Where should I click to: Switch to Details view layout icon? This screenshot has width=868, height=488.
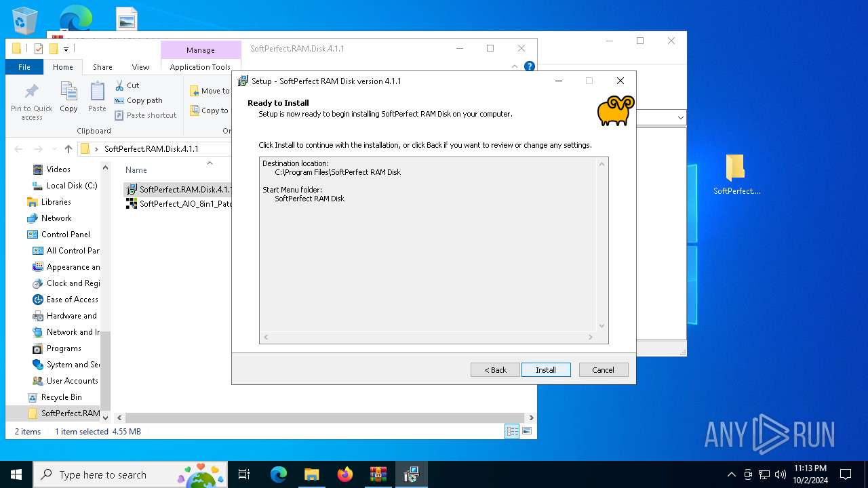(x=512, y=431)
